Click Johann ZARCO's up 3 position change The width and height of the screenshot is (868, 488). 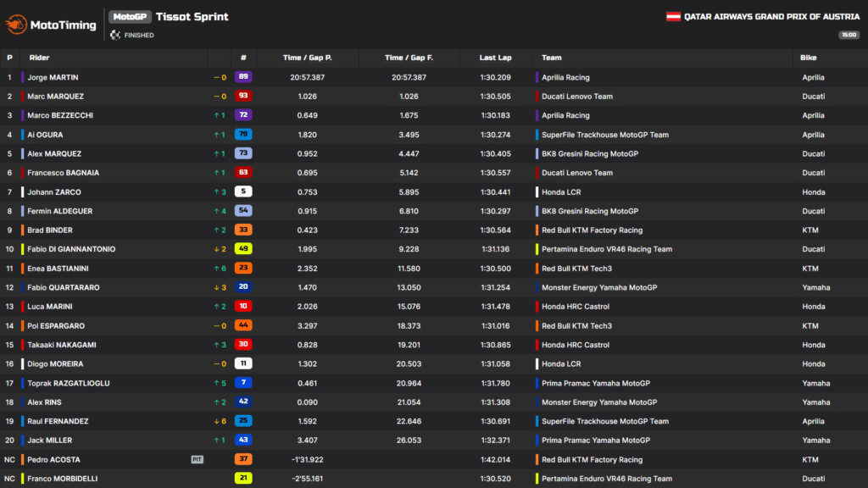tap(220, 192)
